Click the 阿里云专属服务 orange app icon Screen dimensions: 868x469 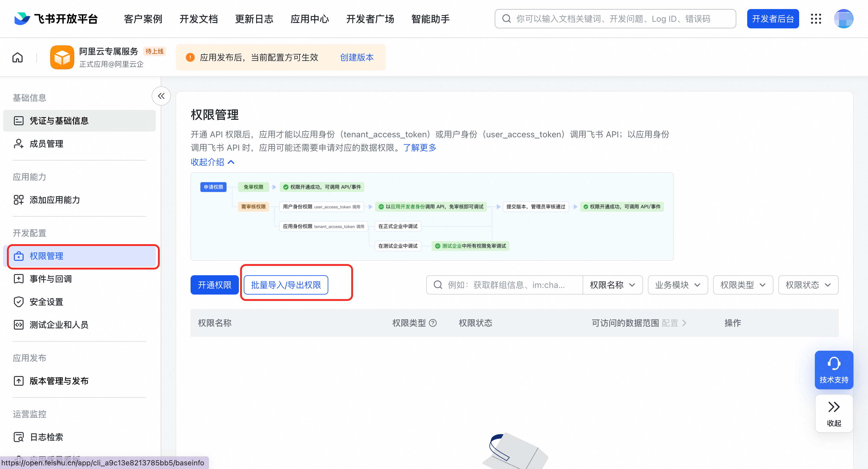point(62,58)
